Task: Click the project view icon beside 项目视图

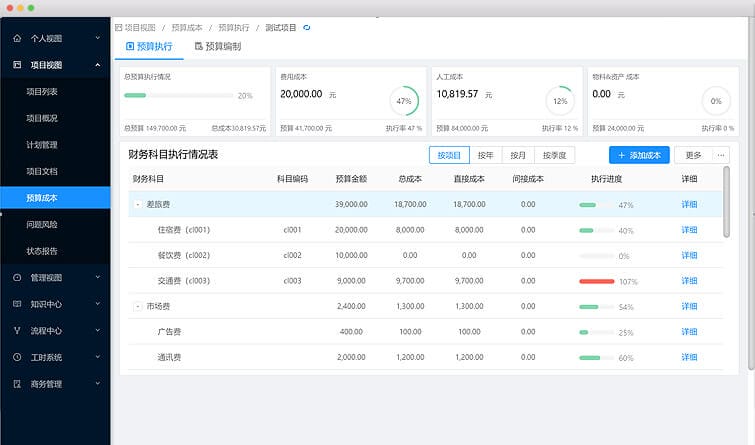Action: [17, 65]
